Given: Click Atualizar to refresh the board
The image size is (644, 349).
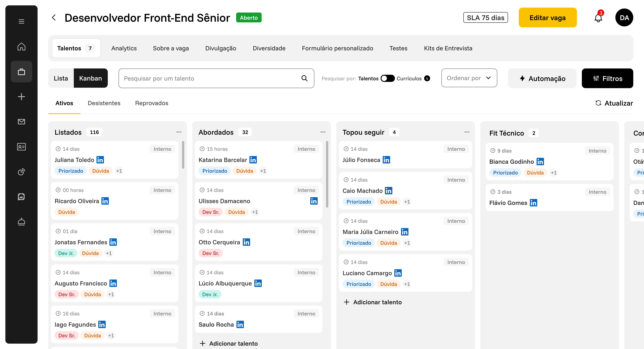Looking at the screenshot, I should 614,103.
